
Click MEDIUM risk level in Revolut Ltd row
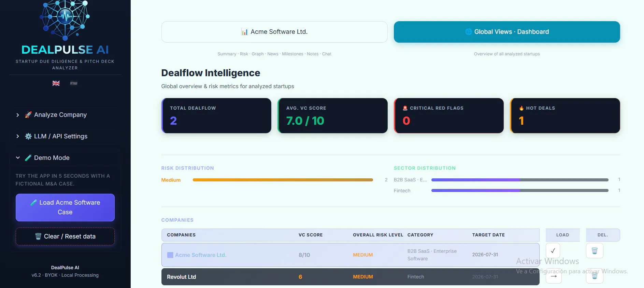pyautogui.click(x=363, y=277)
